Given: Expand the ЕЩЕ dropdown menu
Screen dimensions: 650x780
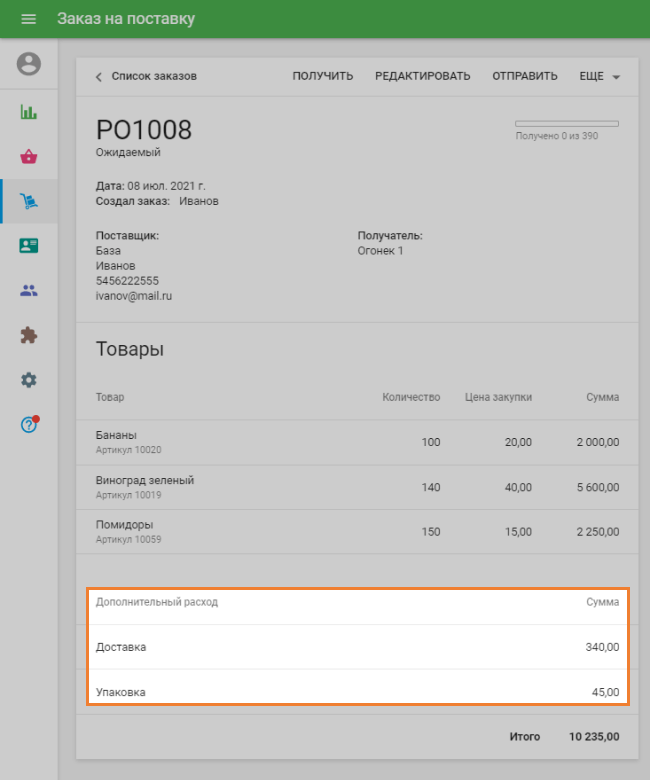Looking at the screenshot, I should click(x=599, y=76).
